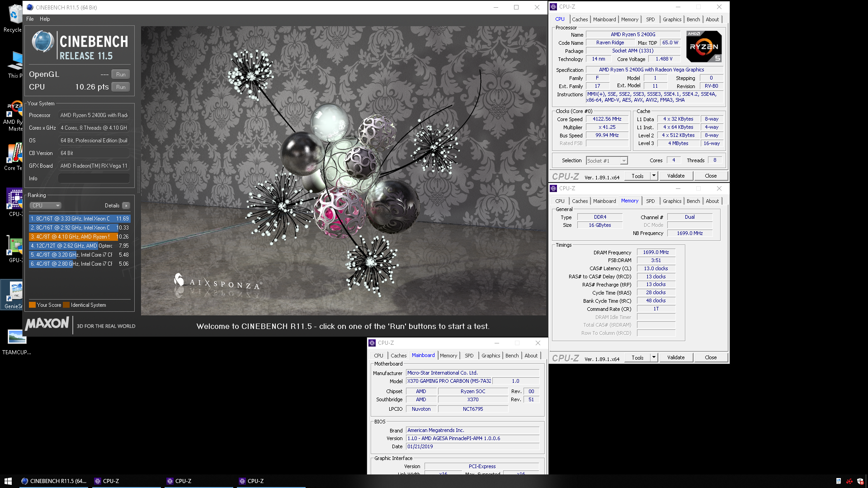Screen dimensions: 868x488
Task: Switch to CINEBENCH R11.5 taskbar item
Action: (x=54, y=481)
